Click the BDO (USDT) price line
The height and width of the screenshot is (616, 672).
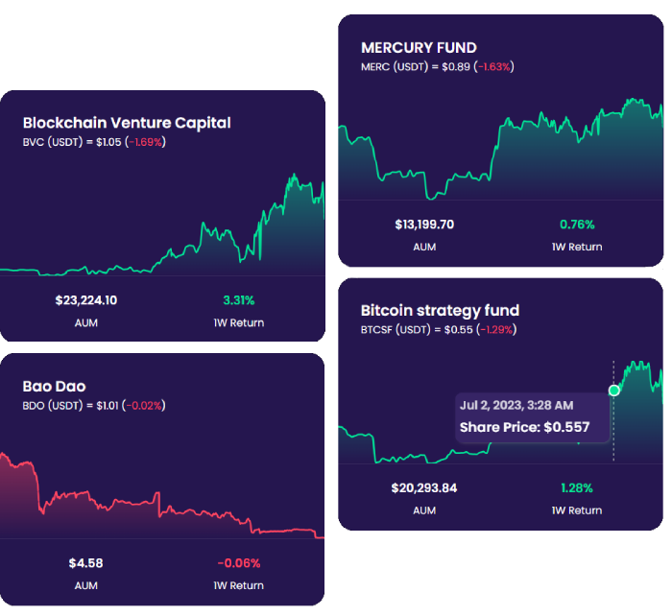pyautogui.click(x=93, y=405)
